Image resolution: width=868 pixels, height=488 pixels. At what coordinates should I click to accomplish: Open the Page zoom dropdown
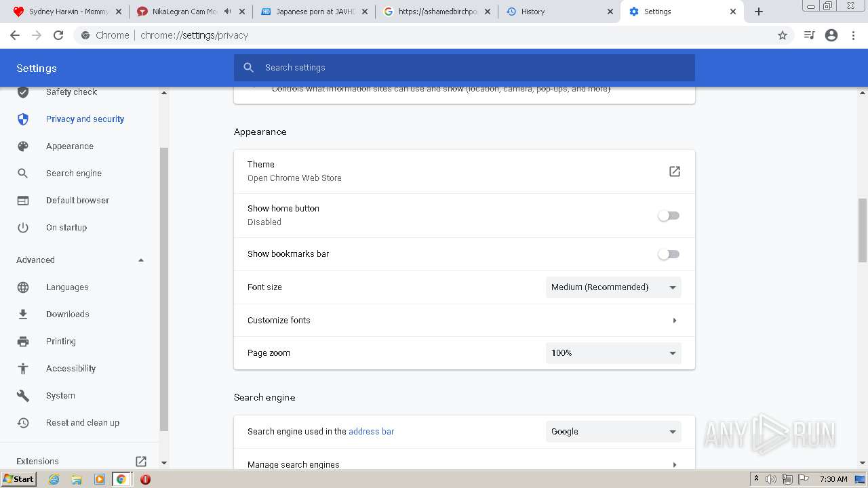click(x=614, y=353)
